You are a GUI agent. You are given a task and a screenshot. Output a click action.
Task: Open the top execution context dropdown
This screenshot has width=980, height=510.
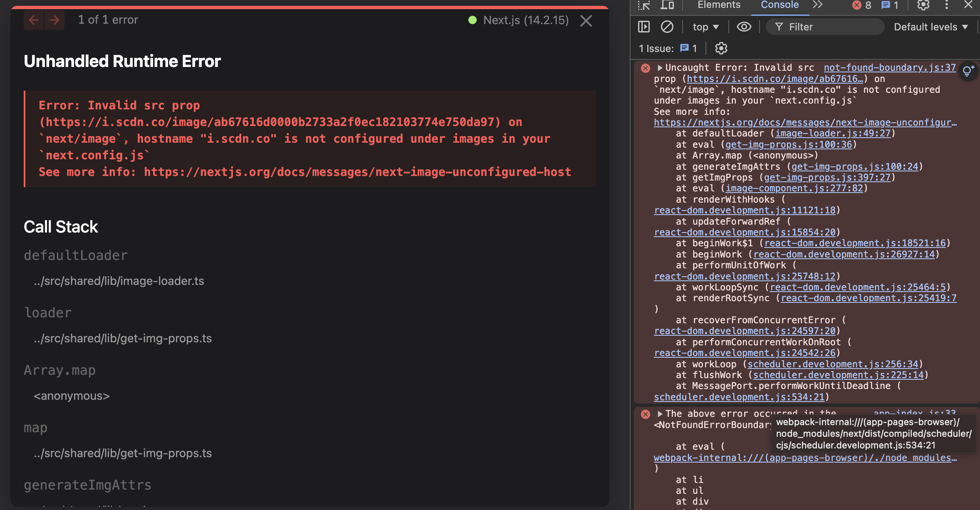(705, 27)
